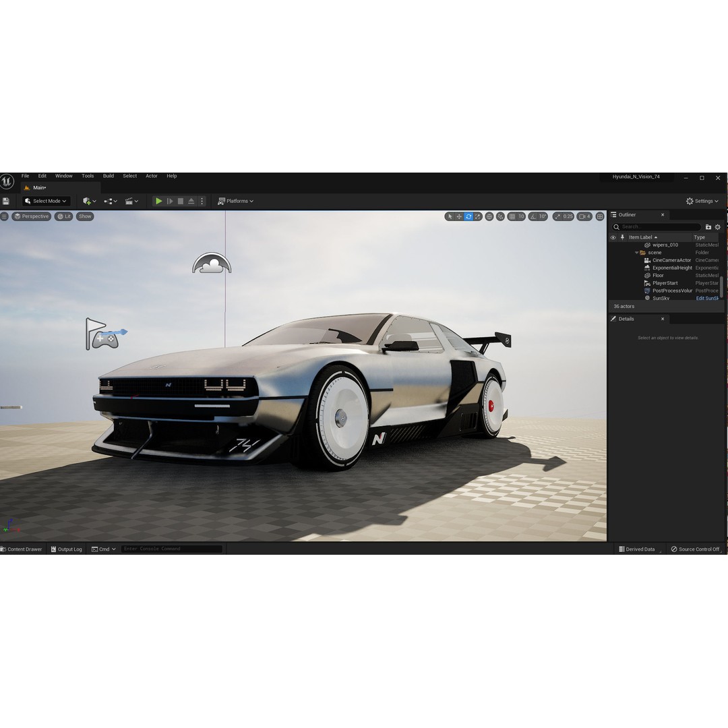Image resolution: width=728 pixels, height=728 pixels.
Task: Change scale snap value 0.25
Action: pos(568,216)
